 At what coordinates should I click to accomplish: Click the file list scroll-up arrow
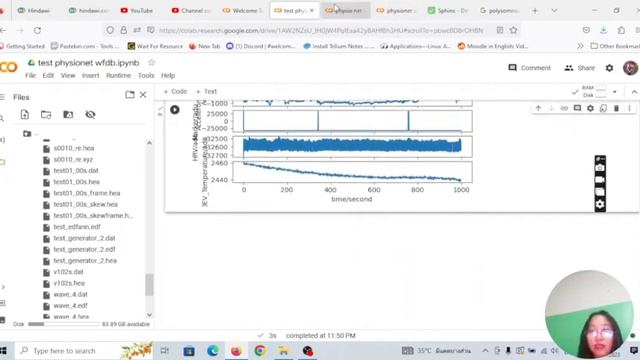click(149, 143)
